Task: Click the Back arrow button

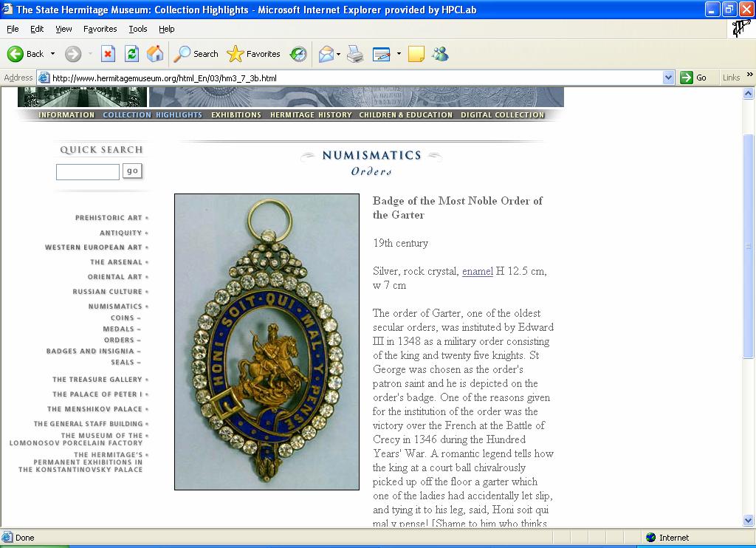Action: pyautogui.click(x=25, y=54)
